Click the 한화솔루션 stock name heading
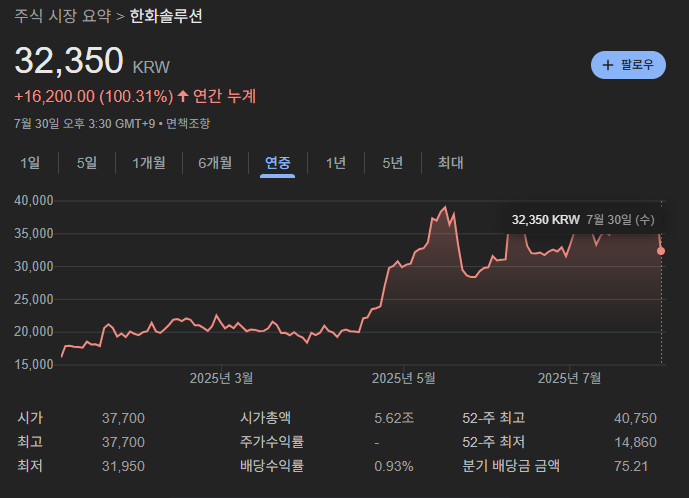This screenshot has height=498, width=689. pyautogui.click(x=166, y=16)
